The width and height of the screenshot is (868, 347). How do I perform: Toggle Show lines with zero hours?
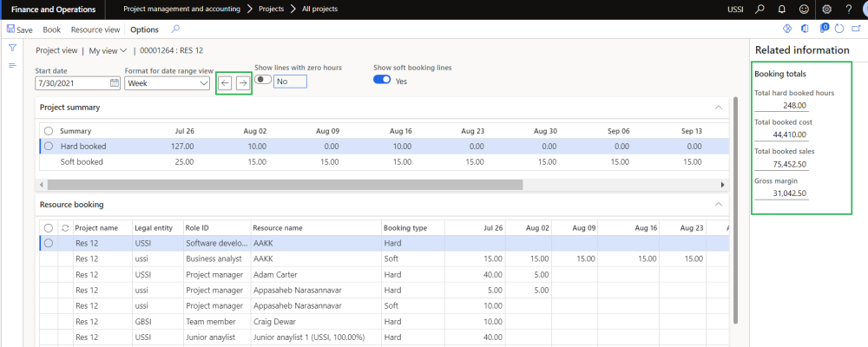(x=262, y=80)
